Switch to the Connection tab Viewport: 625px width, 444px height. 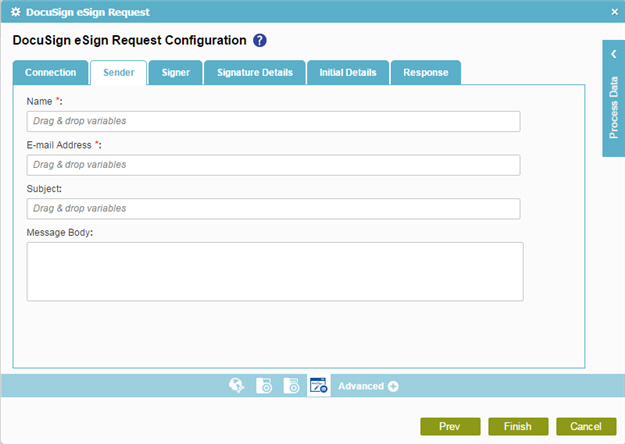point(50,73)
